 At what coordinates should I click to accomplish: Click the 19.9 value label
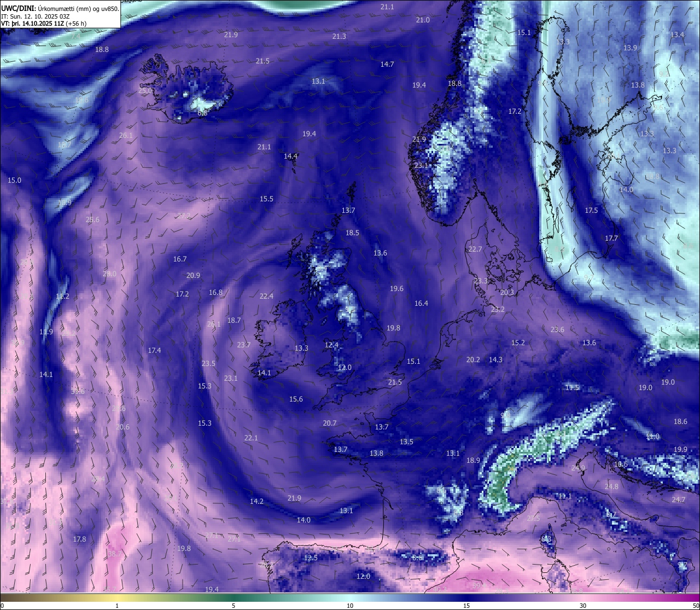[680, 449]
